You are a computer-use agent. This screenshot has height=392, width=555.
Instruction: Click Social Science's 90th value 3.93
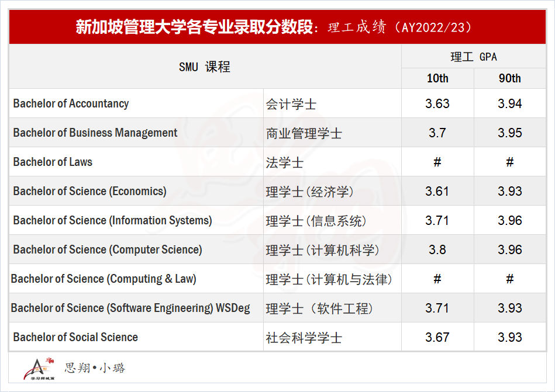[x=510, y=337]
